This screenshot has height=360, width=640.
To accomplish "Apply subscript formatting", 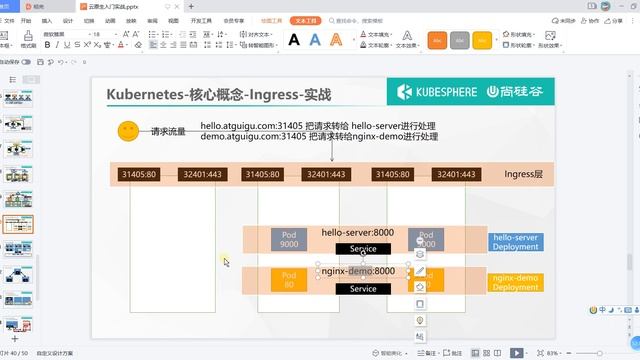I will 97,44.
